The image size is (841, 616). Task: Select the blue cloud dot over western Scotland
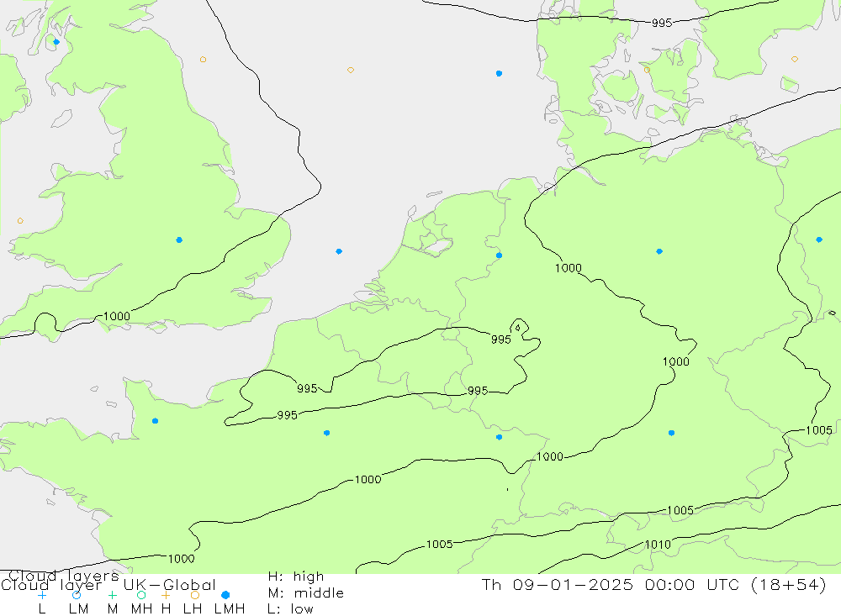(x=56, y=42)
